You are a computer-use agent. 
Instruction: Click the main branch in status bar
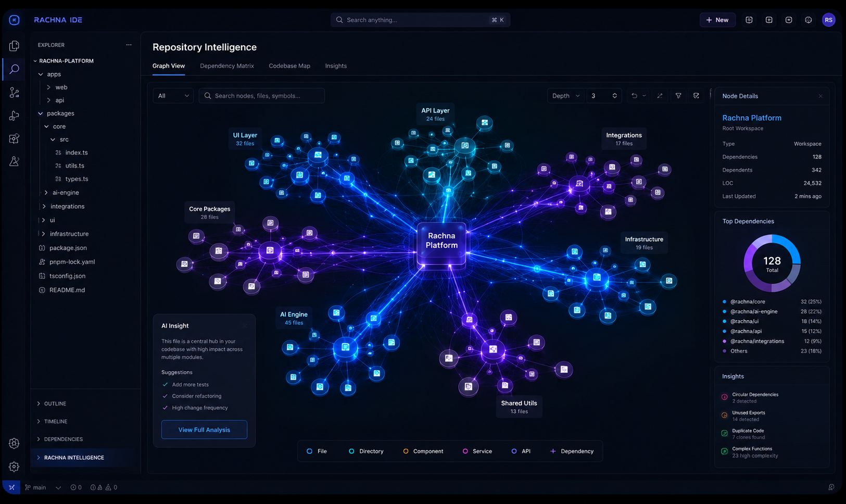pyautogui.click(x=35, y=488)
